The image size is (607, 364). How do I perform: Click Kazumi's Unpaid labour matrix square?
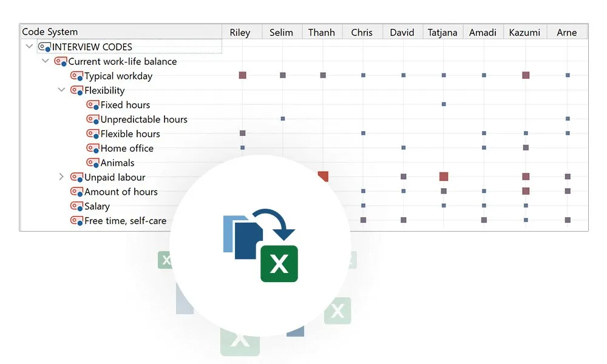(x=526, y=177)
